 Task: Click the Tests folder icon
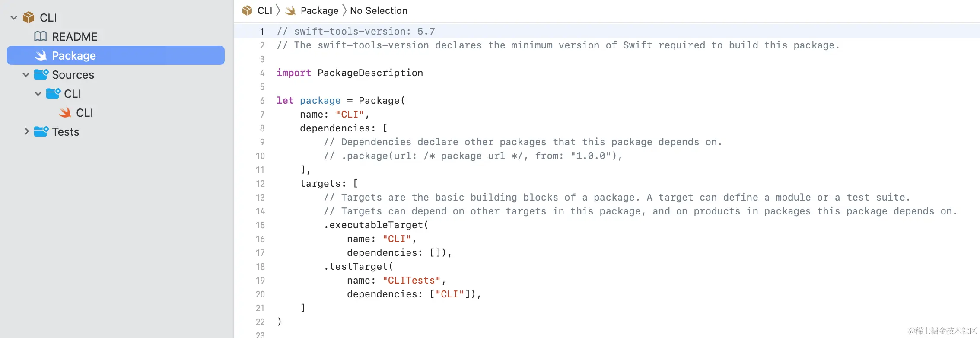pyautogui.click(x=41, y=131)
